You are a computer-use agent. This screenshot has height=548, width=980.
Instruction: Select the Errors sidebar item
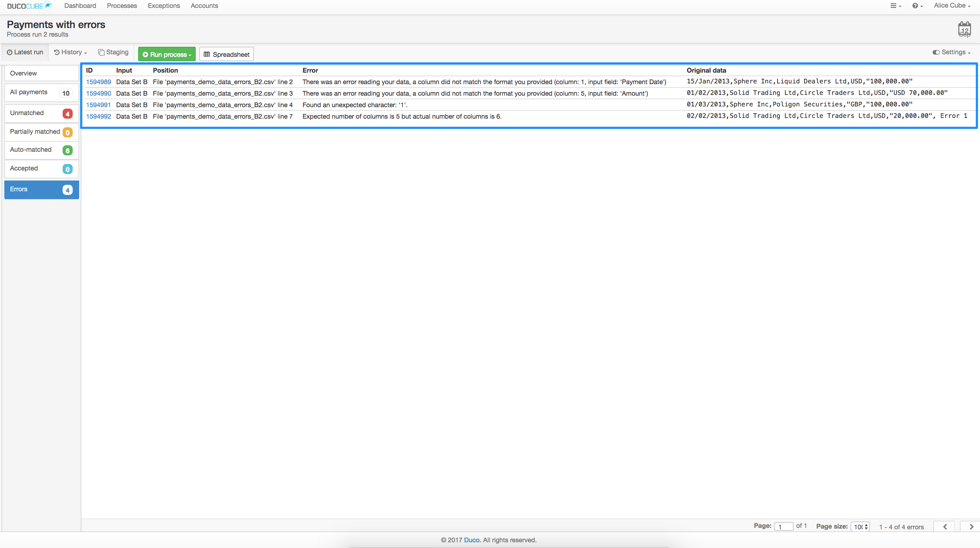click(x=41, y=189)
